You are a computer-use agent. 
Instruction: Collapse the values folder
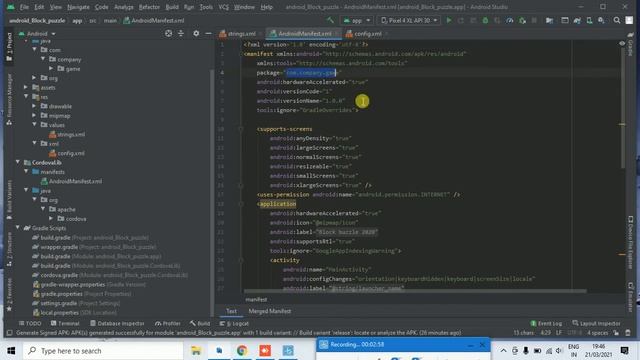click(x=35, y=124)
